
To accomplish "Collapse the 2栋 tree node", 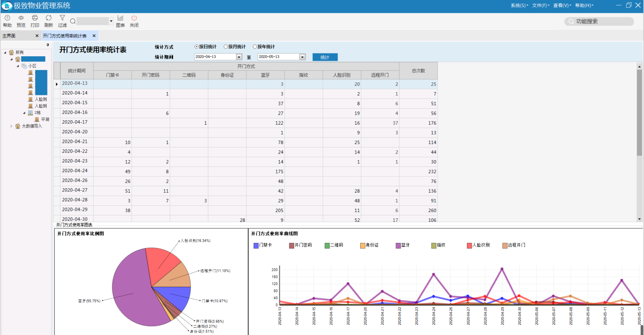I will click(x=24, y=113).
